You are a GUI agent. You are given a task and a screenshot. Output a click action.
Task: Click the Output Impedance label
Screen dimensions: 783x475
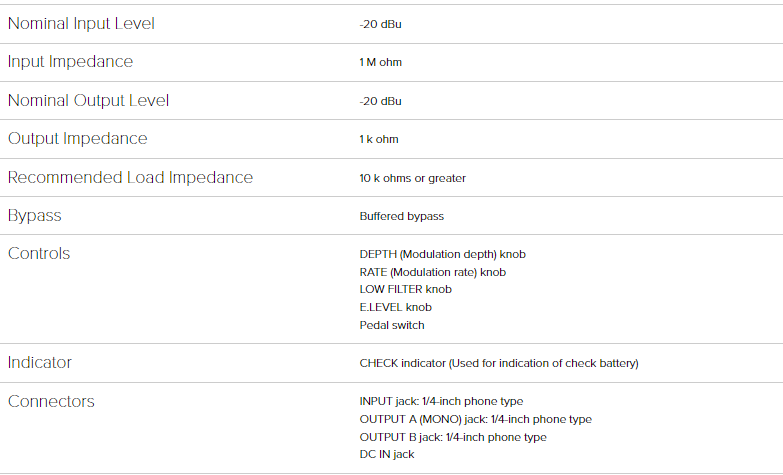pos(77,139)
